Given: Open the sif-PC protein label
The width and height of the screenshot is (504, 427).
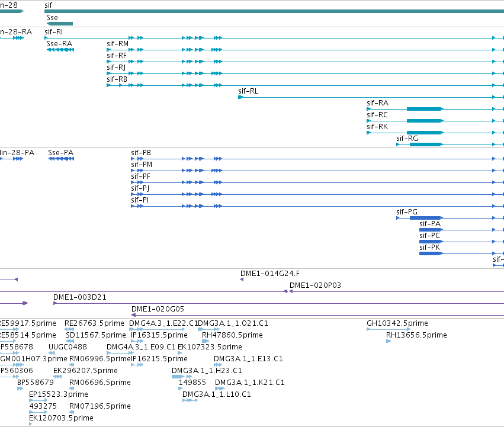Looking at the screenshot, I should 429,236.
